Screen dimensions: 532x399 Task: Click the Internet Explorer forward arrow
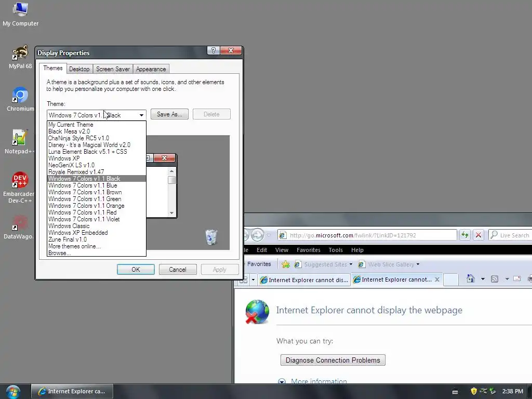[x=257, y=235]
